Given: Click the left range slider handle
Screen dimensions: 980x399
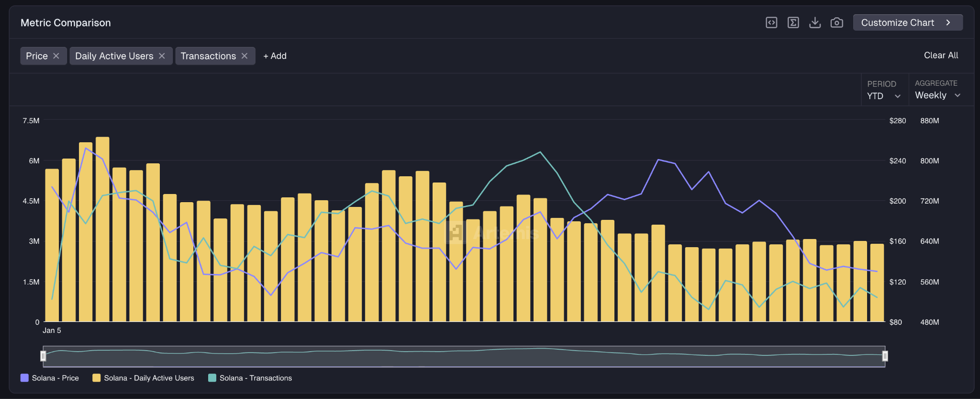Looking at the screenshot, I should click(x=43, y=356).
